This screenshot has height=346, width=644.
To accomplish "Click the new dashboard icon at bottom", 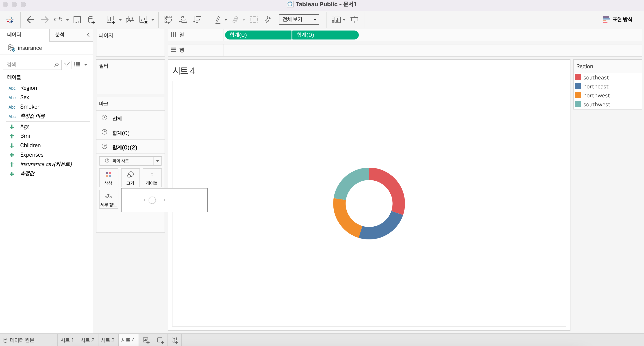I will coord(160,340).
